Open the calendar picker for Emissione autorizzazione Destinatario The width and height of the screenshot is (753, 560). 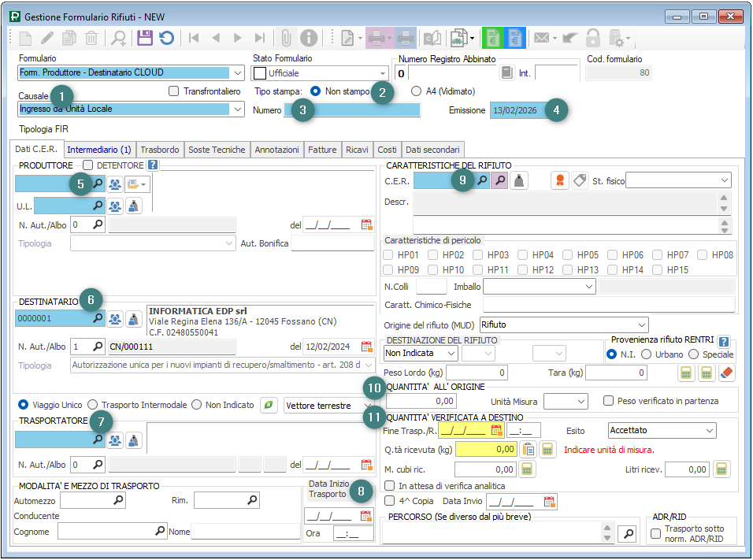(366, 346)
